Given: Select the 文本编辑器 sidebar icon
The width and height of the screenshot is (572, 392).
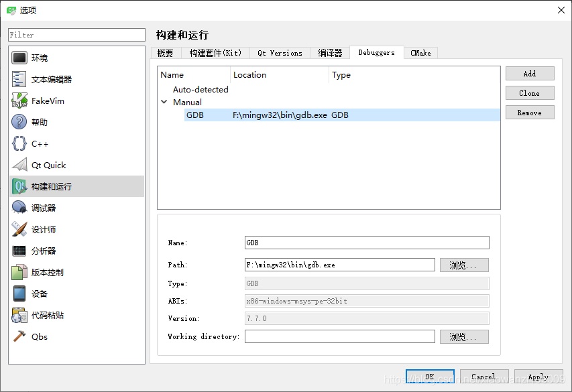Looking at the screenshot, I should (x=50, y=78).
